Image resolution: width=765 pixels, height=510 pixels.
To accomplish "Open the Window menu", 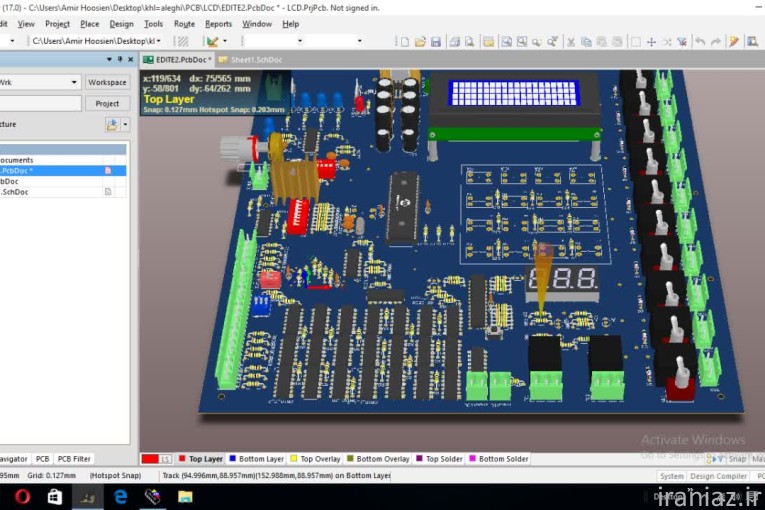I will [257, 23].
